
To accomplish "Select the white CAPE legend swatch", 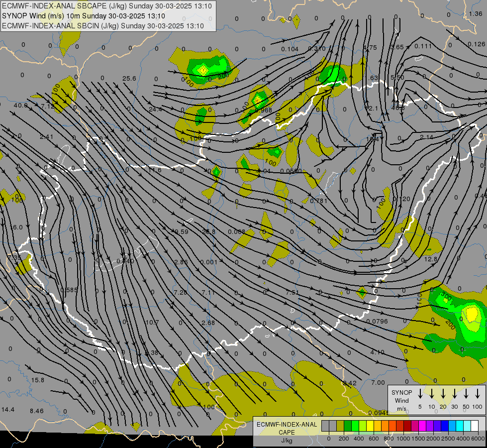I will (474, 426).
